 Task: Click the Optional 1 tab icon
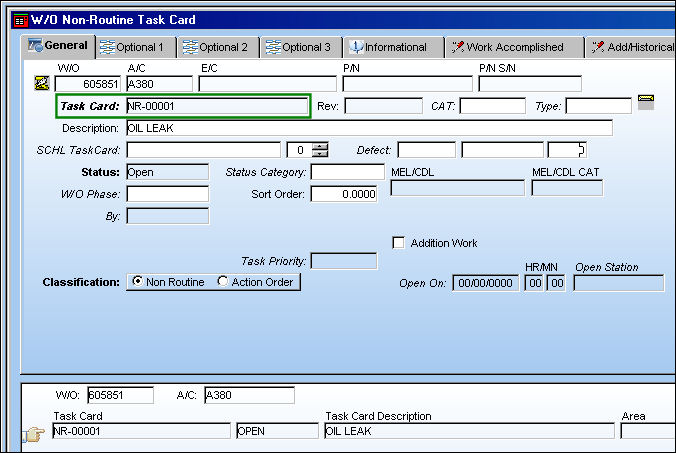point(107,47)
